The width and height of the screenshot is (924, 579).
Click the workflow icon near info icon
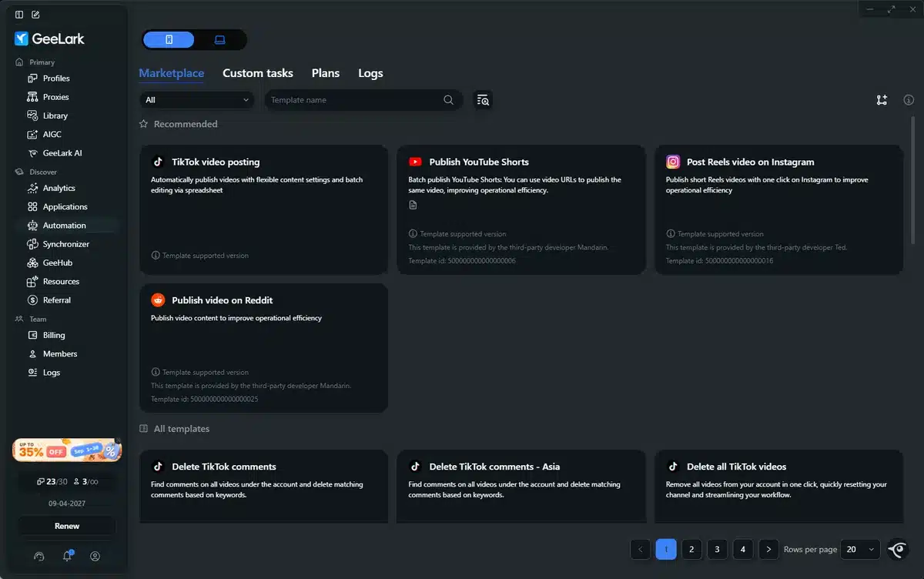882,100
